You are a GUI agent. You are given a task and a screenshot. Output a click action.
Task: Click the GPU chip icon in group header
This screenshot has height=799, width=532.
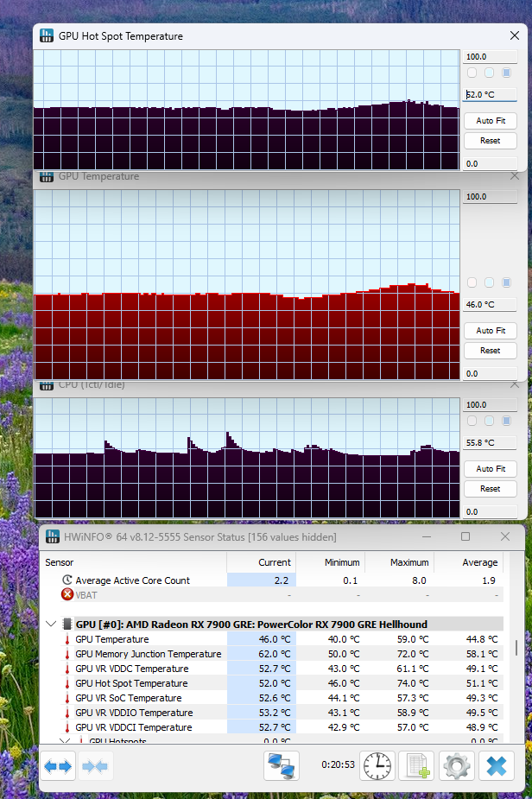[x=66, y=625]
